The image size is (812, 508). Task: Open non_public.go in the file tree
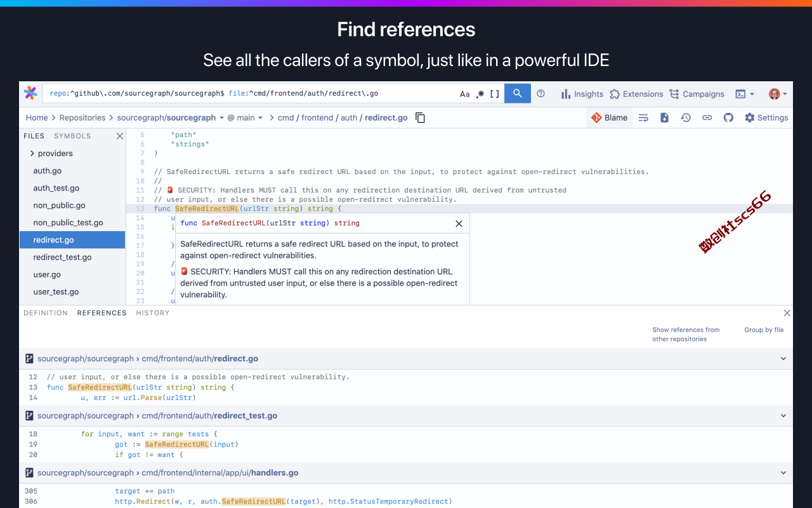click(59, 205)
